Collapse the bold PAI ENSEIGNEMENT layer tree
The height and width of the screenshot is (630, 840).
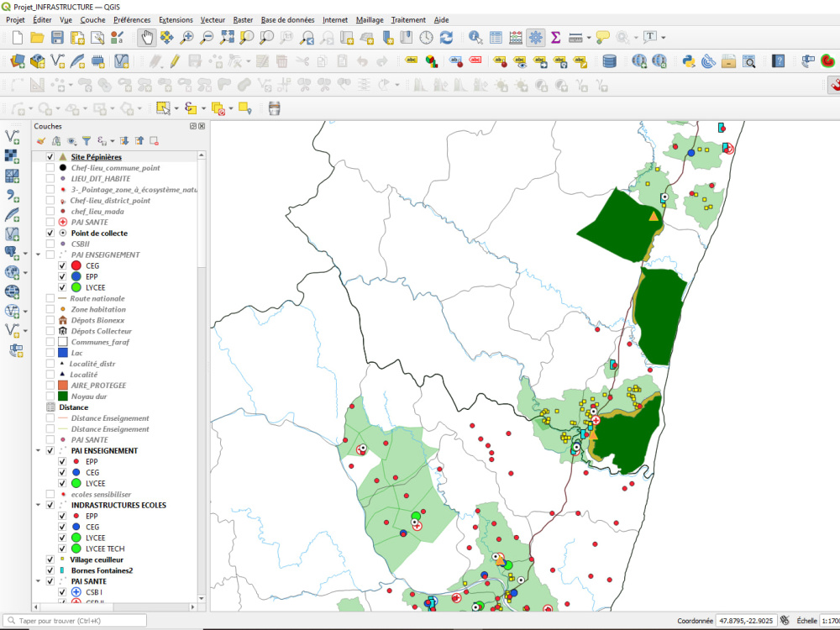pyautogui.click(x=38, y=450)
